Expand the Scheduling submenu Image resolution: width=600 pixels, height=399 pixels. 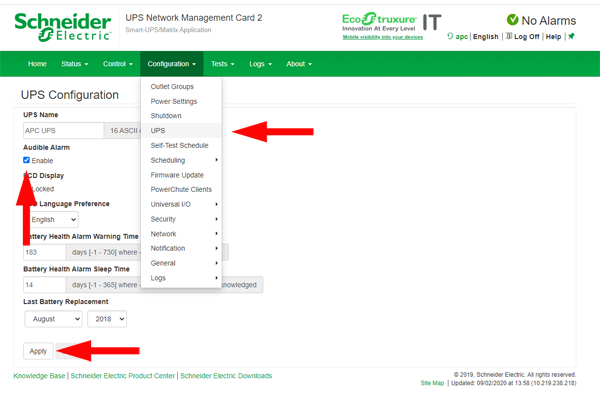tap(181, 160)
